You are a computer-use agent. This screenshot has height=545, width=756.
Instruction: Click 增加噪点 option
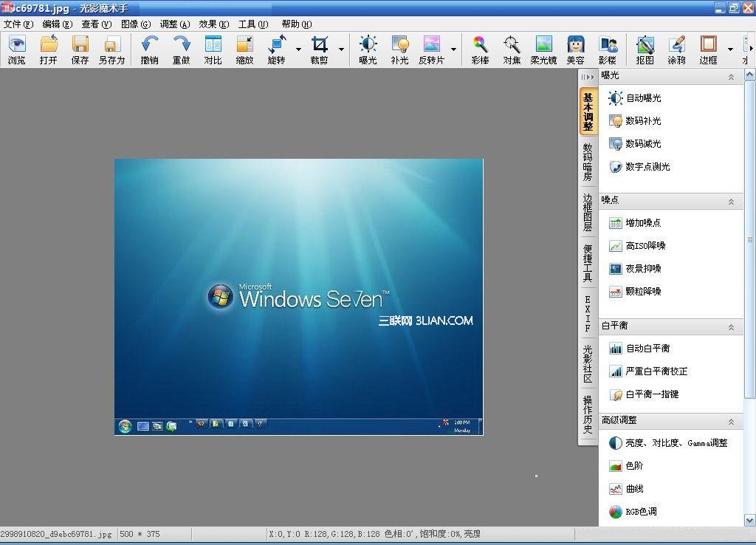tap(634, 223)
